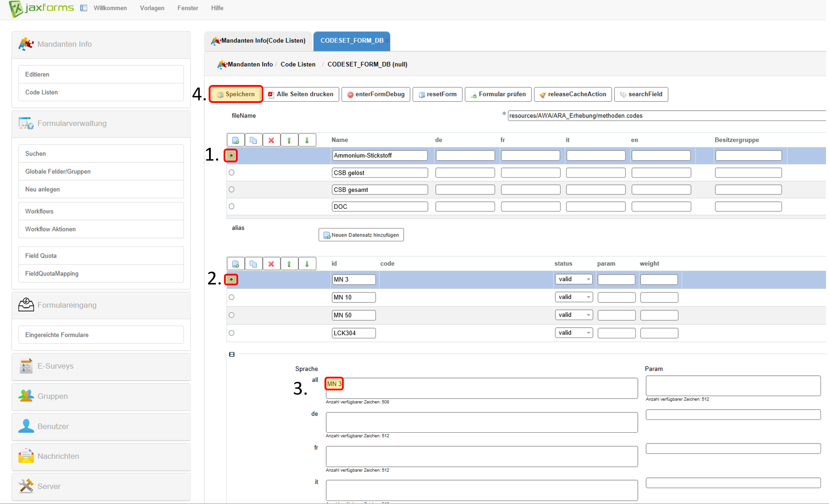Open the Vorlagen menu
Screen dimensions: 829x504
[152, 8]
